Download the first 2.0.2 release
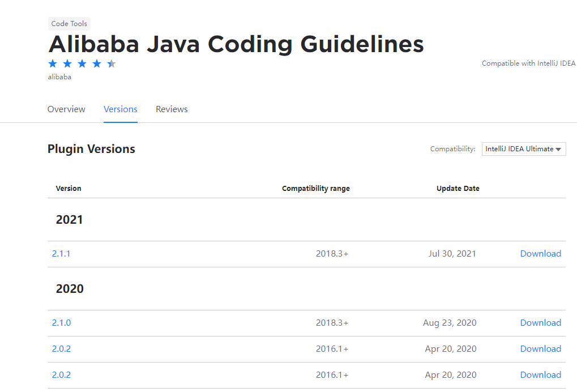Screen dimensions: 577x392 540,349
